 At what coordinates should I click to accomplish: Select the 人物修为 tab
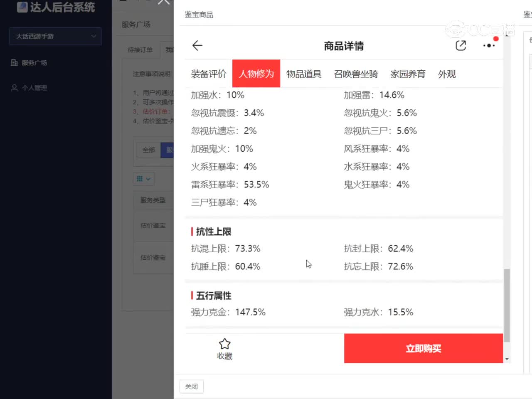coord(256,74)
